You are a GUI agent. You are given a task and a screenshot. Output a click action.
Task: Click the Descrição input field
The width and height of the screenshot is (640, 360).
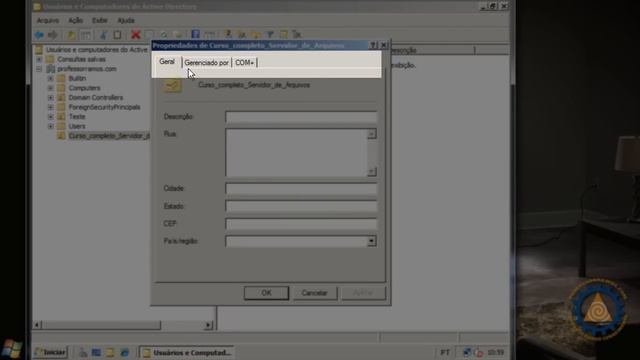[301, 117]
